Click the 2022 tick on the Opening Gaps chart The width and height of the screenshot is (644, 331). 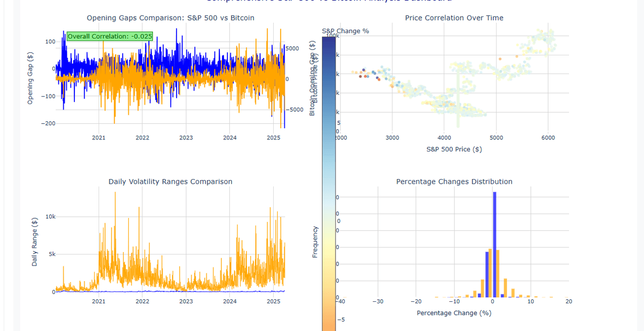click(142, 138)
